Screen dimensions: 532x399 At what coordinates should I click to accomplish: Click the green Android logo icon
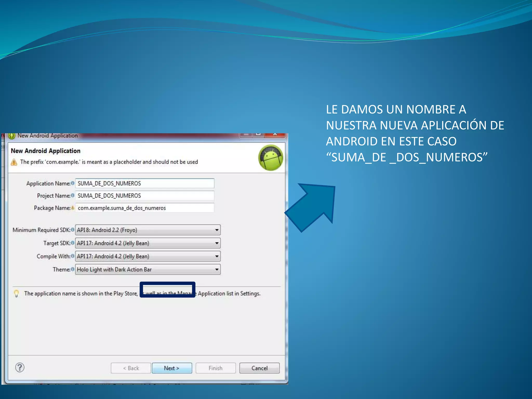pyautogui.click(x=271, y=158)
